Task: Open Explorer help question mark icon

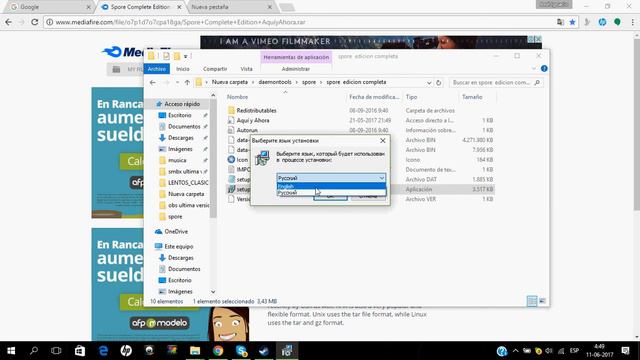Action: point(544,69)
